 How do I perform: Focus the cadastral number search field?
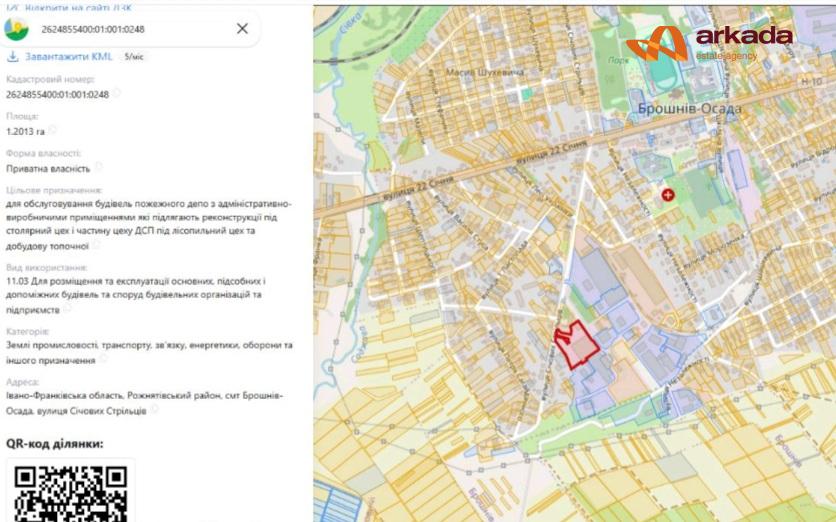[x=132, y=29]
